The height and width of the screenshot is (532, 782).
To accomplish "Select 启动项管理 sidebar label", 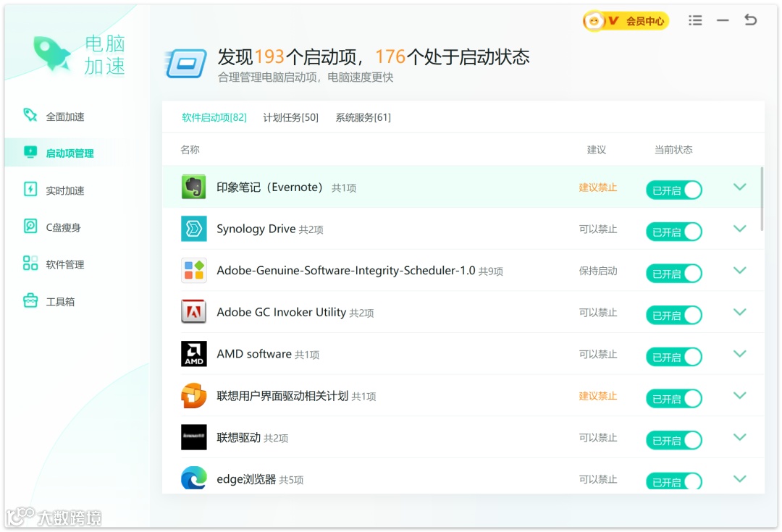I will coord(70,153).
